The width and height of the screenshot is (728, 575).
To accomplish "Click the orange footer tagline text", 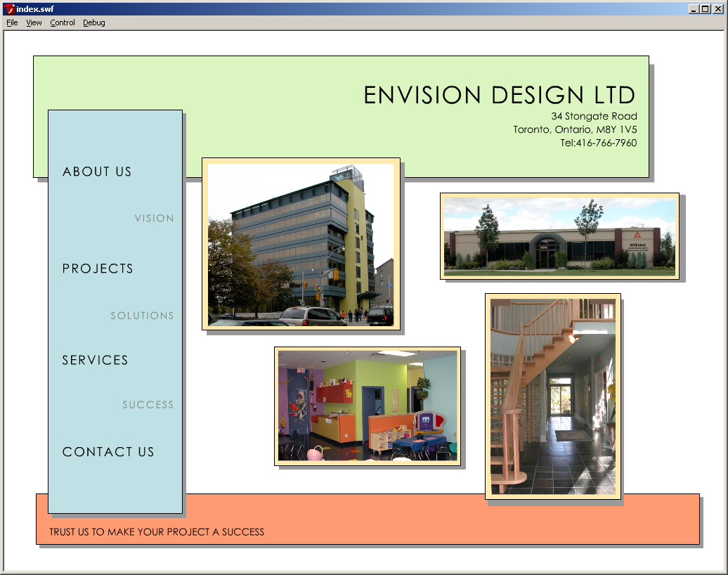I will tap(157, 532).
